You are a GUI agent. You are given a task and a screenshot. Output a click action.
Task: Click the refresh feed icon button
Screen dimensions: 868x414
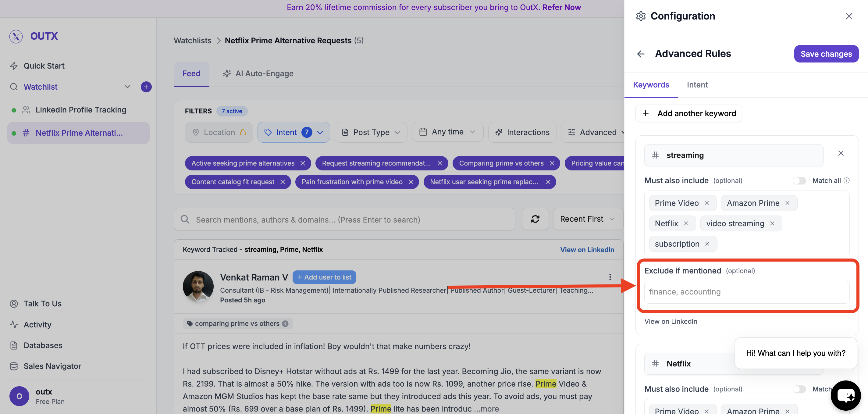tap(535, 219)
